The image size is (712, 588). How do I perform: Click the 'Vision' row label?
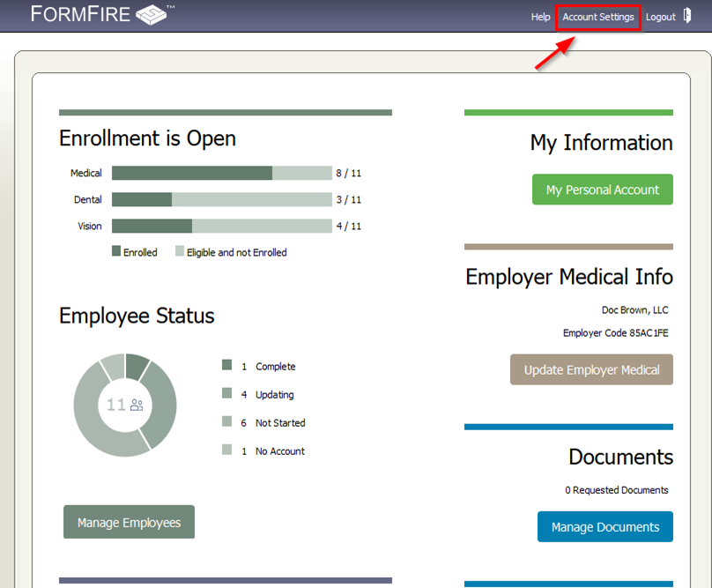click(90, 226)
